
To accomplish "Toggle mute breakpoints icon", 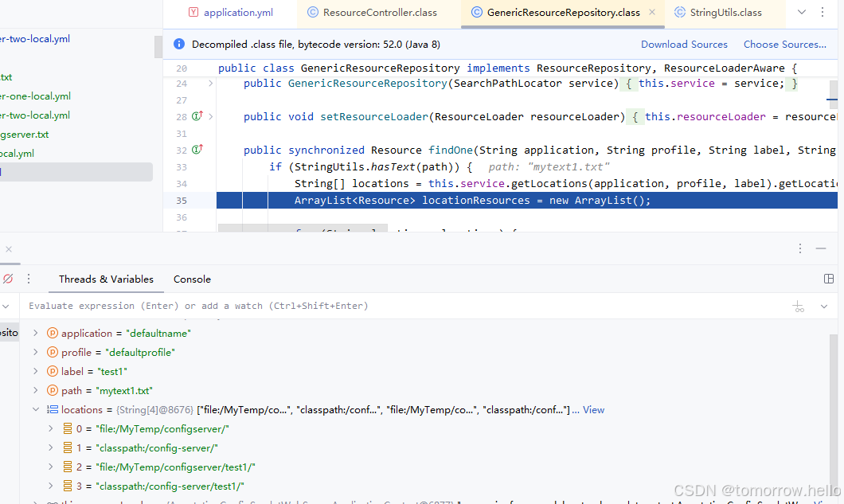I will point(8,279).
